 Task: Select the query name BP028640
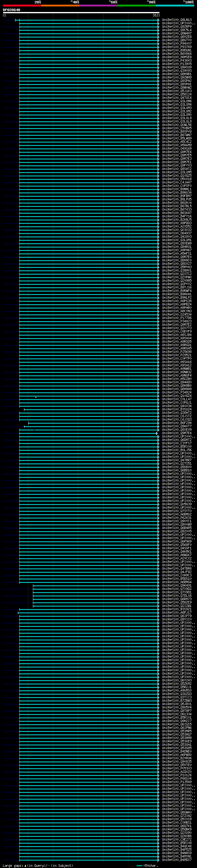click(11, 10)
